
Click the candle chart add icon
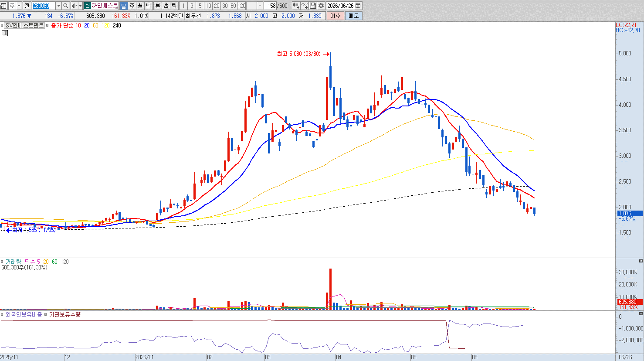[x=296, y=6]
